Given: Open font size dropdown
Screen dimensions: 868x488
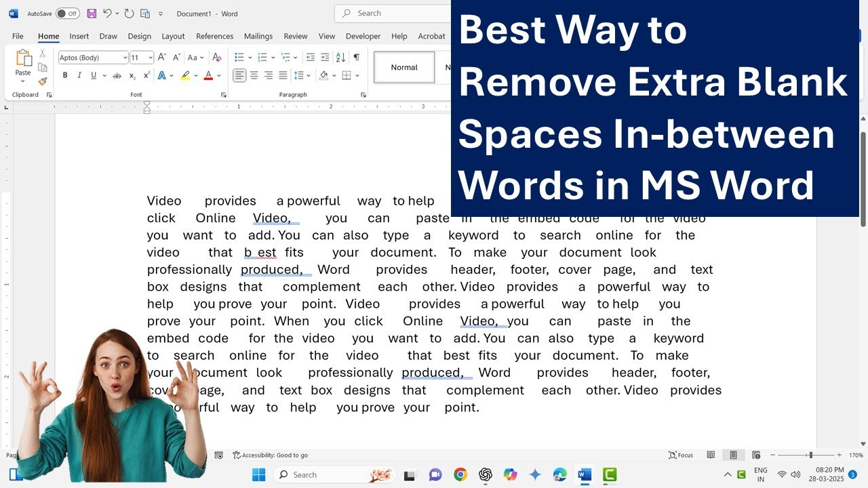Looking at the screenshot, I should (x=151, y=58).
